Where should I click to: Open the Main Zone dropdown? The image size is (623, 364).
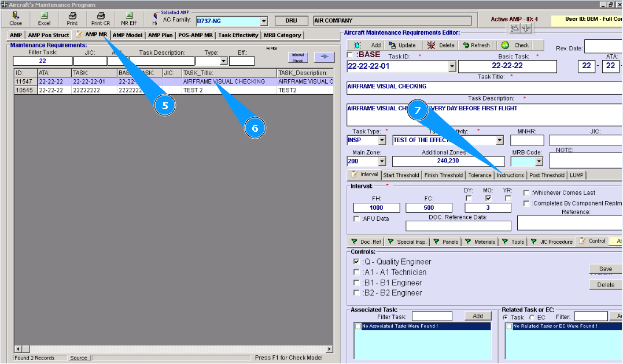[x=382, y=161]
